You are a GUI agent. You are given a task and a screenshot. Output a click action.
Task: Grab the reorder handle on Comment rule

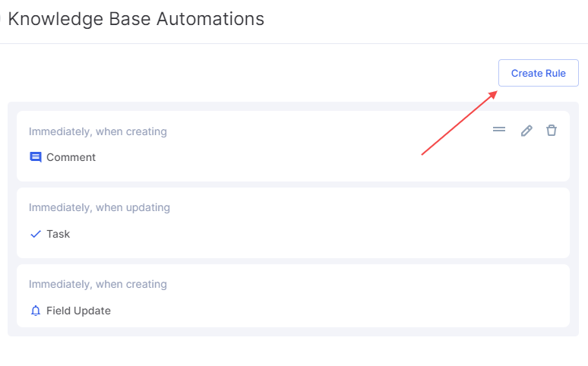click(x=499, y=129)
